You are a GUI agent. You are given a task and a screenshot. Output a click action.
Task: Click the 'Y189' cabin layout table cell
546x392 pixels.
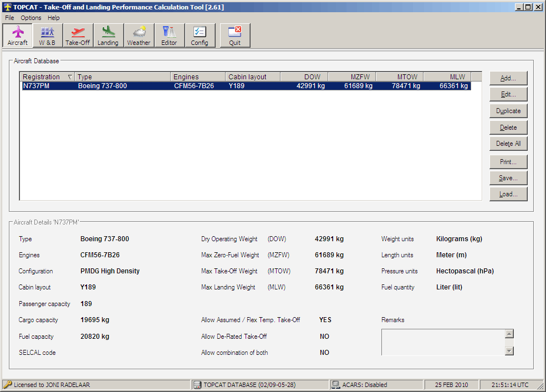tap(237, 86)
